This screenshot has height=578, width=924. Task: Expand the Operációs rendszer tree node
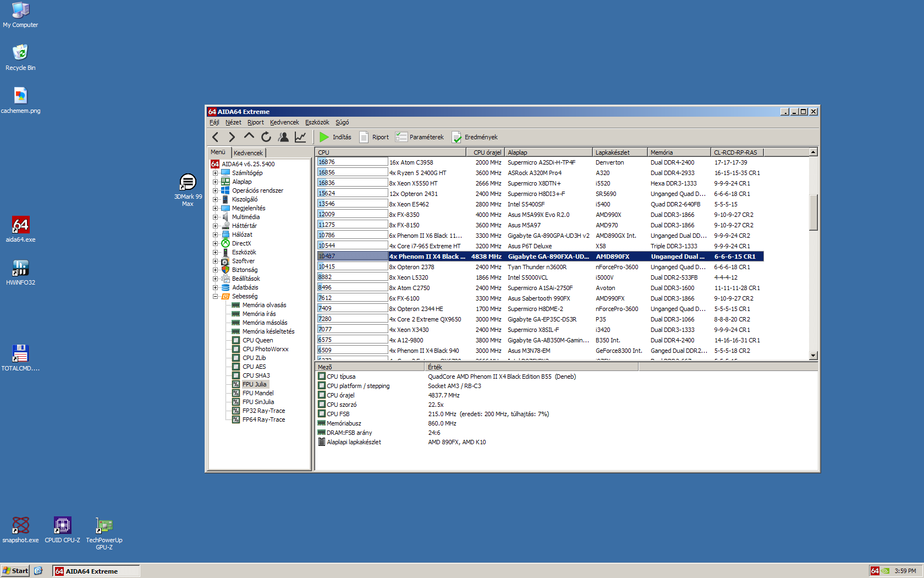pos(216,190)
